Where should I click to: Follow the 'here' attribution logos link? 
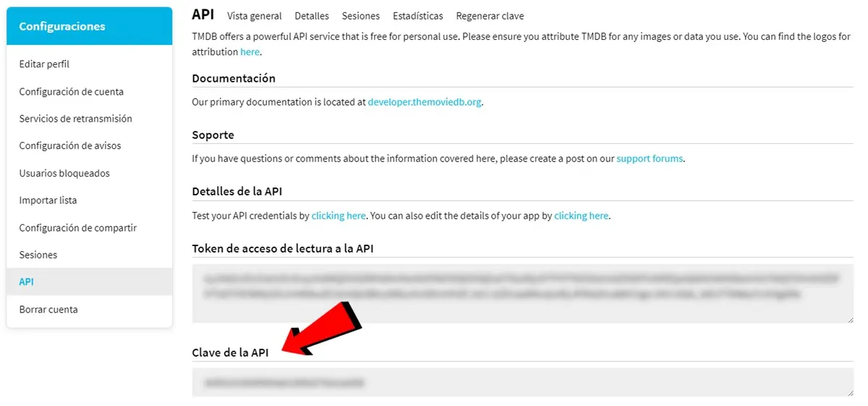click(x=250, y=52)
